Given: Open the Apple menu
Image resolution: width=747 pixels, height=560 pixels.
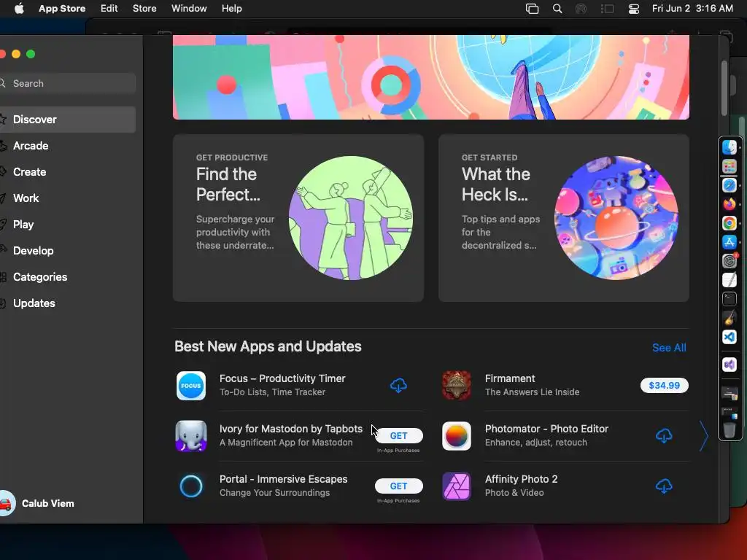Looking at the screenshot, I should (19, 9).
